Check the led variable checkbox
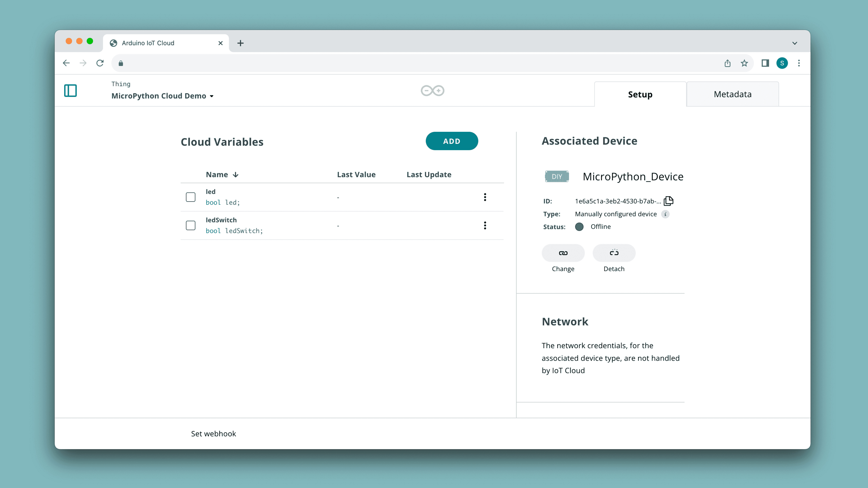This screenshot has width=868, height=488. coord(191,197)
